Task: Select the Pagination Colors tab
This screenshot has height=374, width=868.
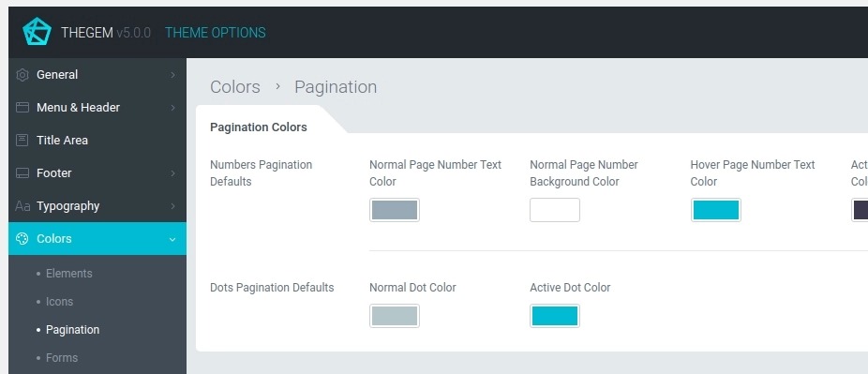Action: 259,127
